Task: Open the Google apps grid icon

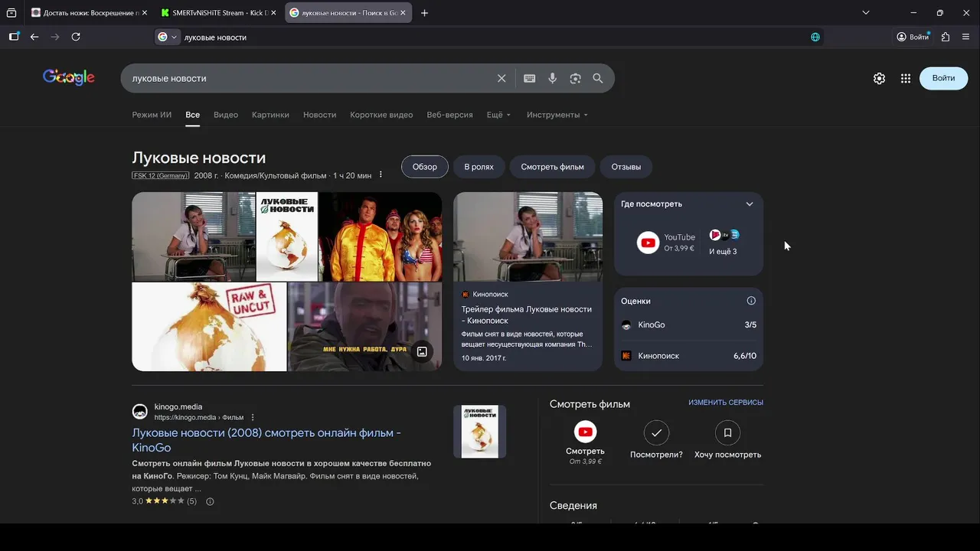Action: tap(906, 78)
